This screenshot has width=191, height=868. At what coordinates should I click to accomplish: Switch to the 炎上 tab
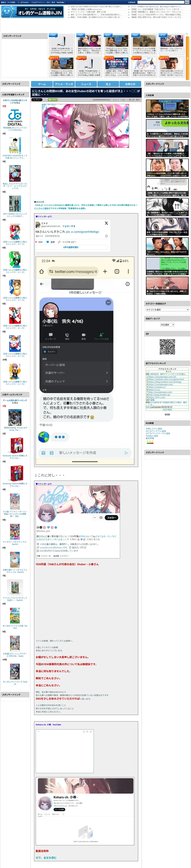(108, 84)
